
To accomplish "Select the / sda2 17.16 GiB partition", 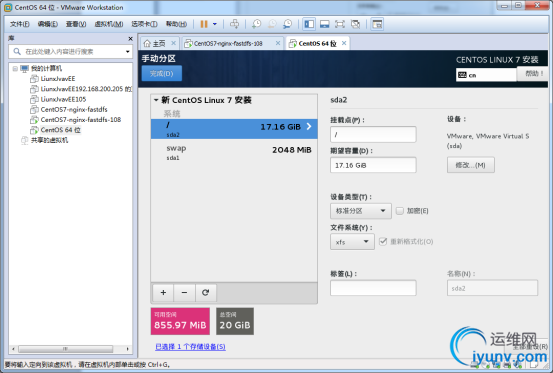I will 234,129.
